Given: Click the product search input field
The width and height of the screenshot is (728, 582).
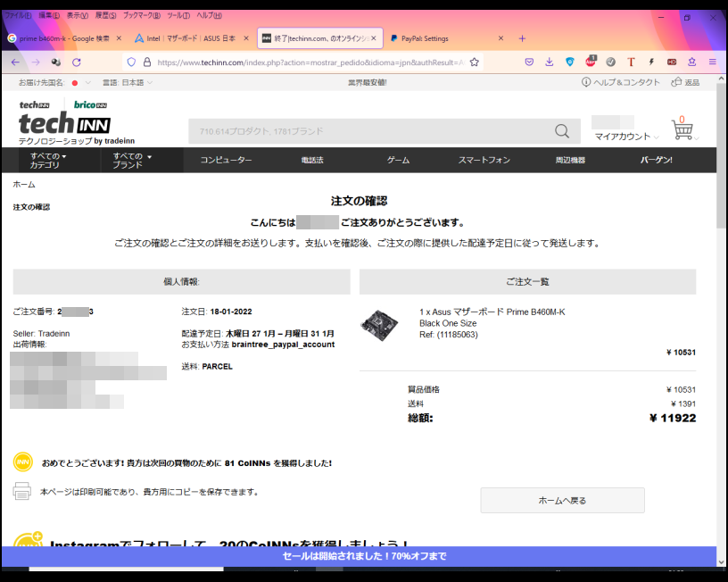Looking at the screenshot, I should [371, 131].
